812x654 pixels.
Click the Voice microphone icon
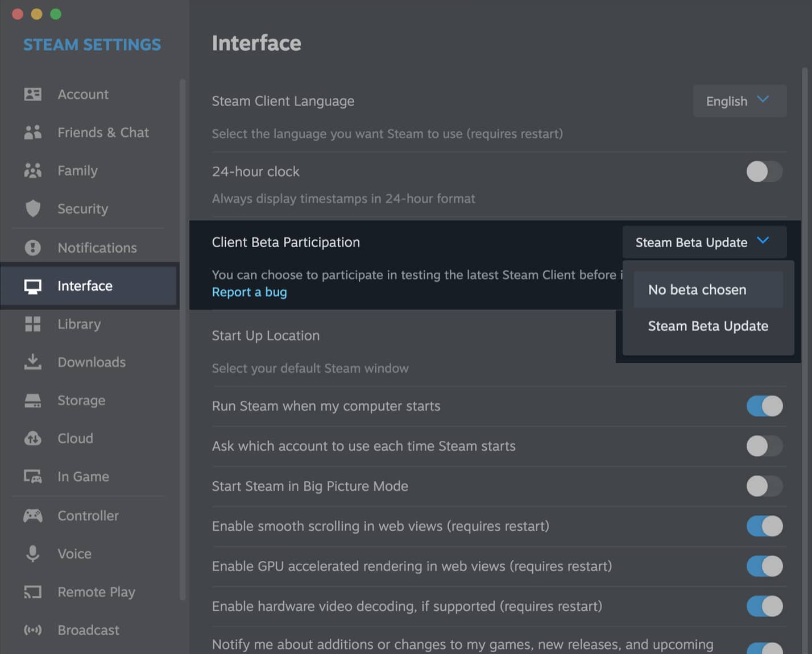coord(33,553)
